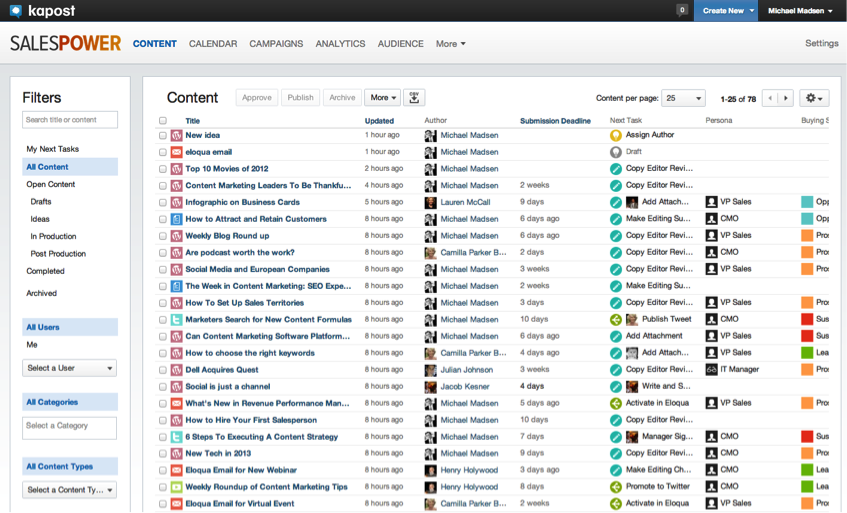Image resolution: width=847 pixels, height=513 pixels.
Task: Click the export download icon button
Action: [x=414, y=98]
